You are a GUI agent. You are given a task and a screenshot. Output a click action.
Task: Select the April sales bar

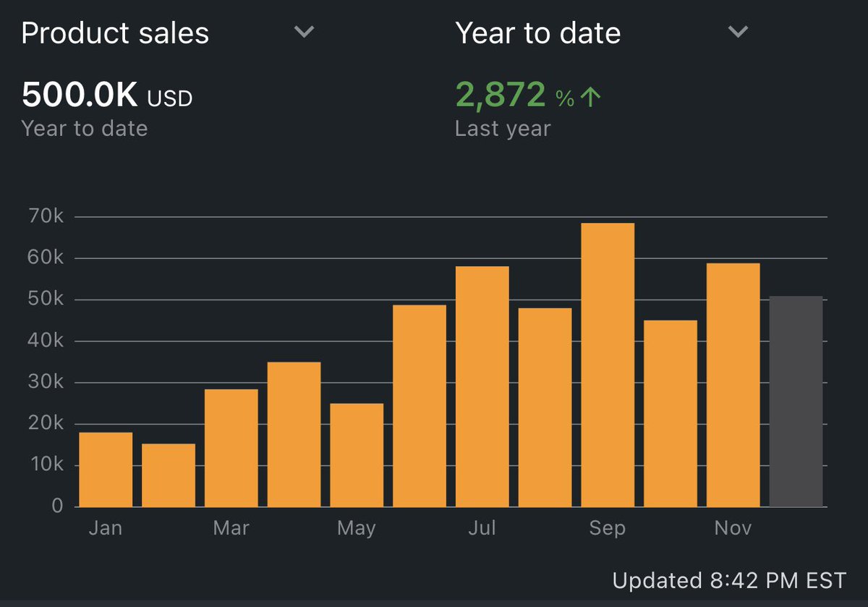(294, 434)
